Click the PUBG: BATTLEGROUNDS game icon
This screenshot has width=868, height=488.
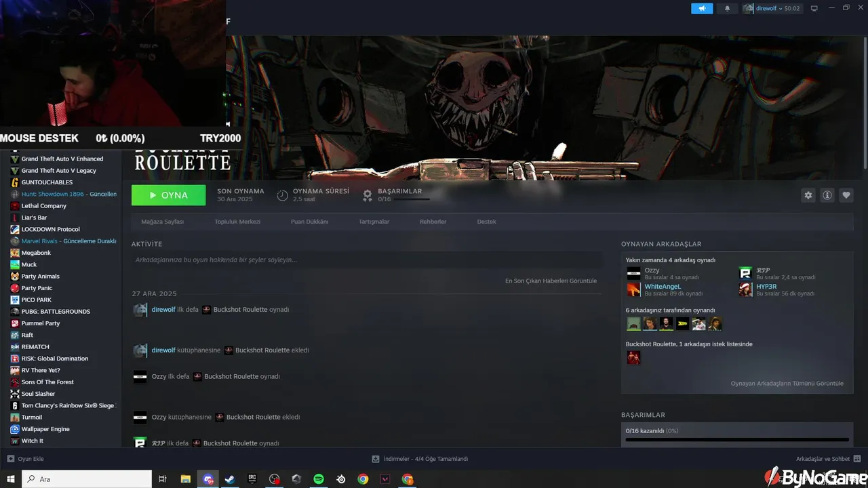tap(15, 312)
